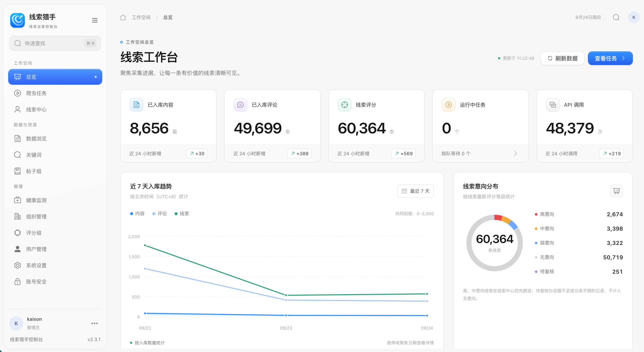
Task: Toggle the 评论 series in chart legend
Action: pos(159,214)
